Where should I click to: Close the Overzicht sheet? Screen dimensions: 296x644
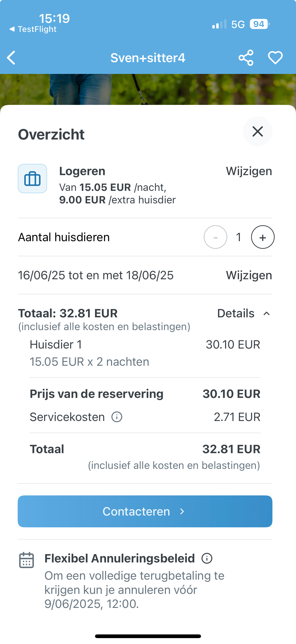(x=257, y=131)
